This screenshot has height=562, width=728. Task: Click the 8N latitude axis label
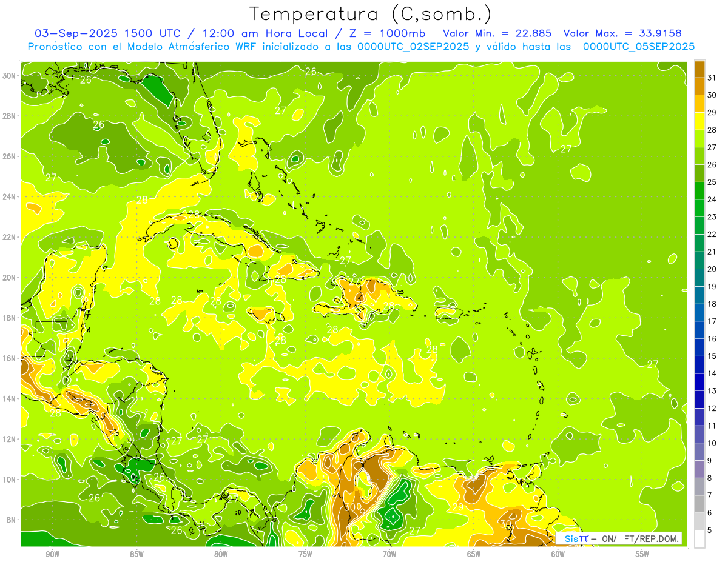[x=10, y=520]
